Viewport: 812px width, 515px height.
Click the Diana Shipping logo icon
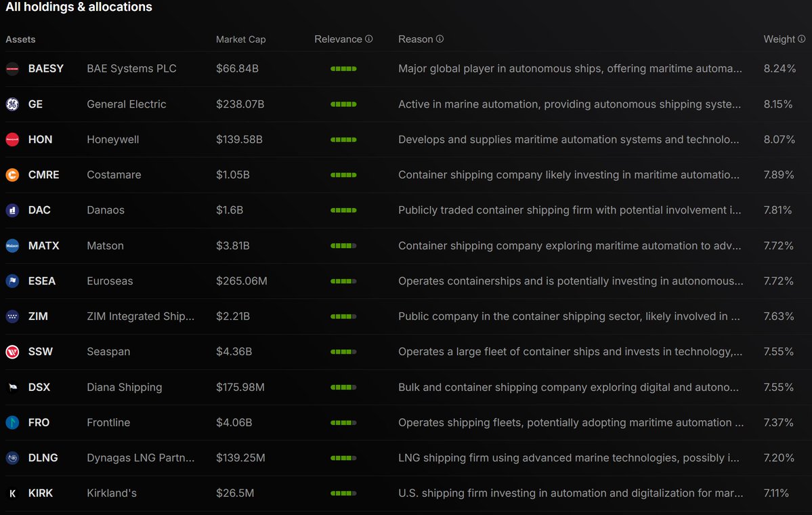[x=12, y=387]
